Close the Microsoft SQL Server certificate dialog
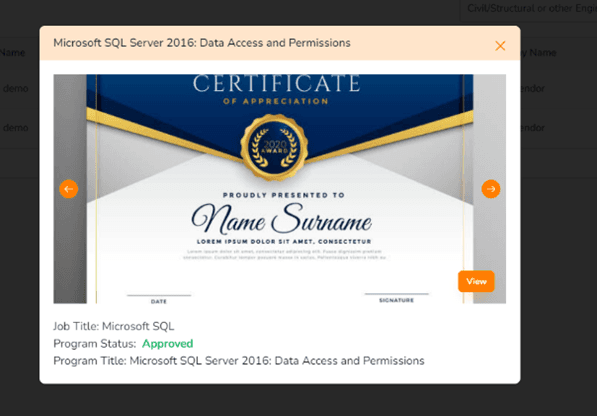Screen dimensions: 597x416 500,46
